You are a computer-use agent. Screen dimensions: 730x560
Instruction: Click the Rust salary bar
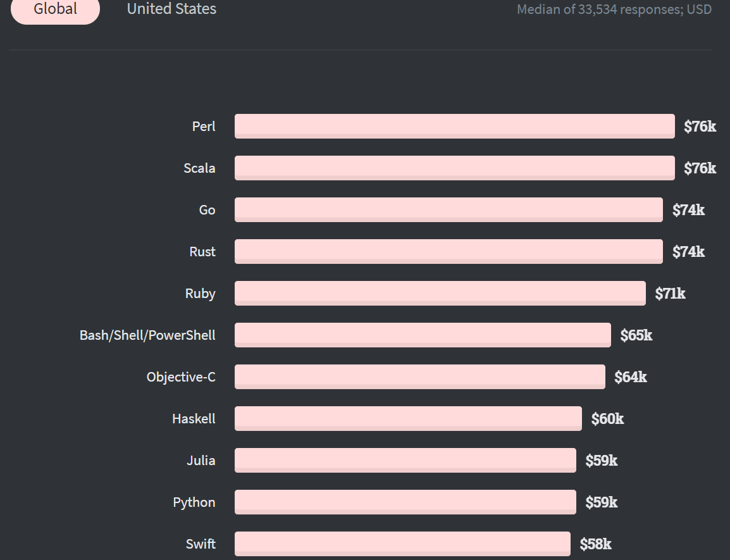tap(449, 251)
